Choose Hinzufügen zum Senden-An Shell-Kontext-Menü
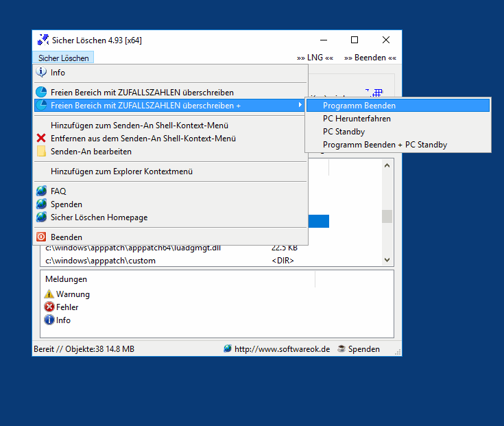The height and width of the screenshot is (426, 504). tap(171, 126)
